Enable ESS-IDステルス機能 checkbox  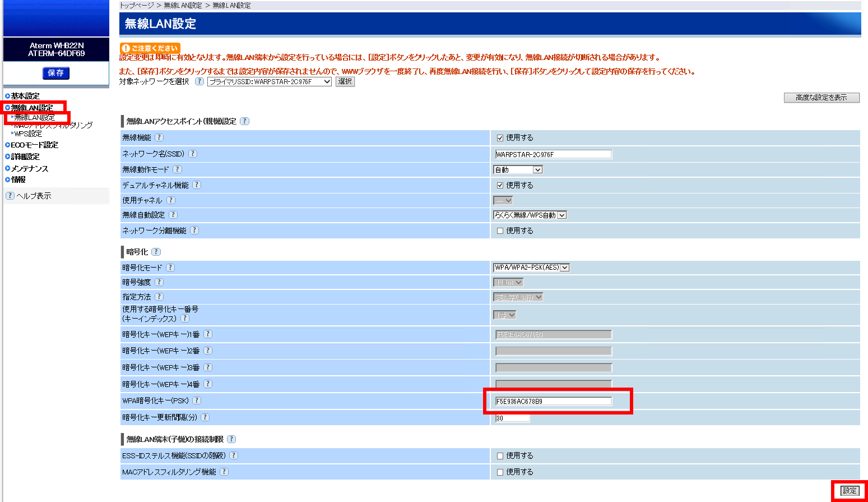[500, 456]
